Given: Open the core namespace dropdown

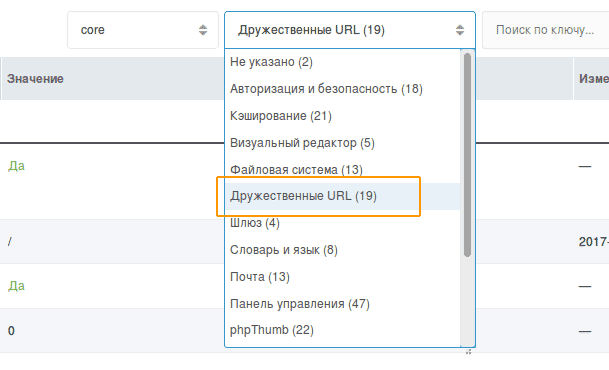Looking at the screenshot, I should [143, 30].
